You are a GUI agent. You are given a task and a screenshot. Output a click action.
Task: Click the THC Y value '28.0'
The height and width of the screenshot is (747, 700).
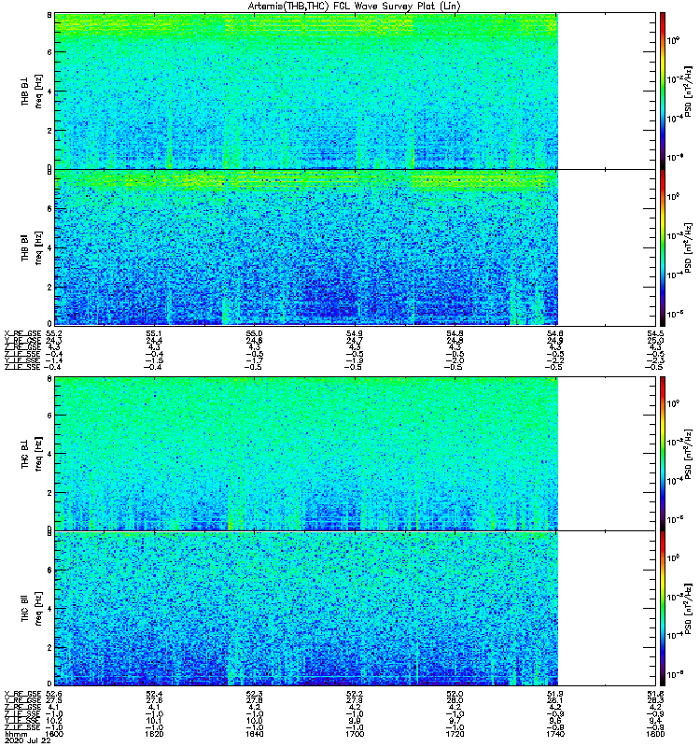(455, 700)
